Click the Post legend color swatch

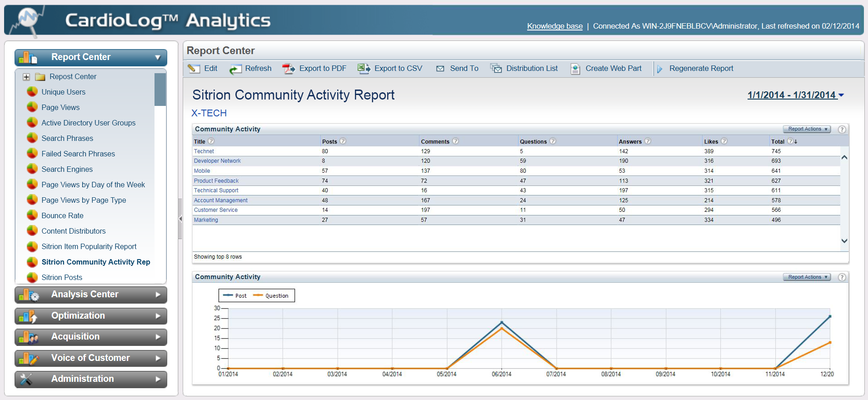click(x=228, y=295)
